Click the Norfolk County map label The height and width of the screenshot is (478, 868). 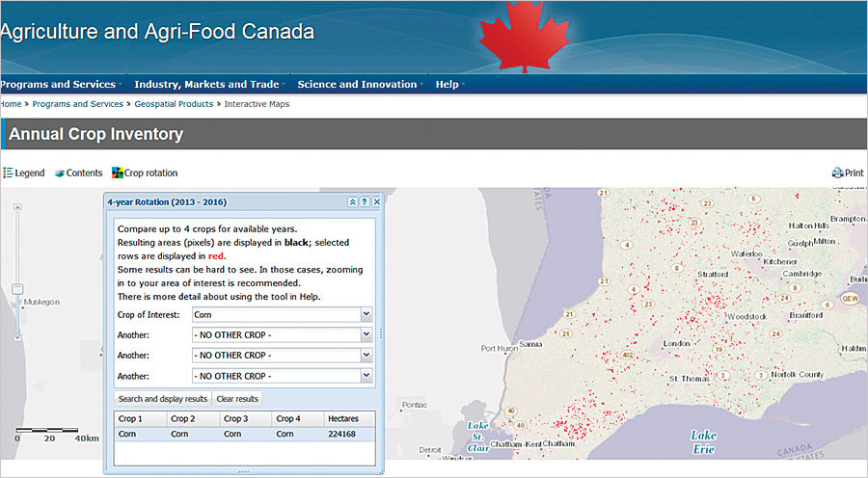[798, 375]
